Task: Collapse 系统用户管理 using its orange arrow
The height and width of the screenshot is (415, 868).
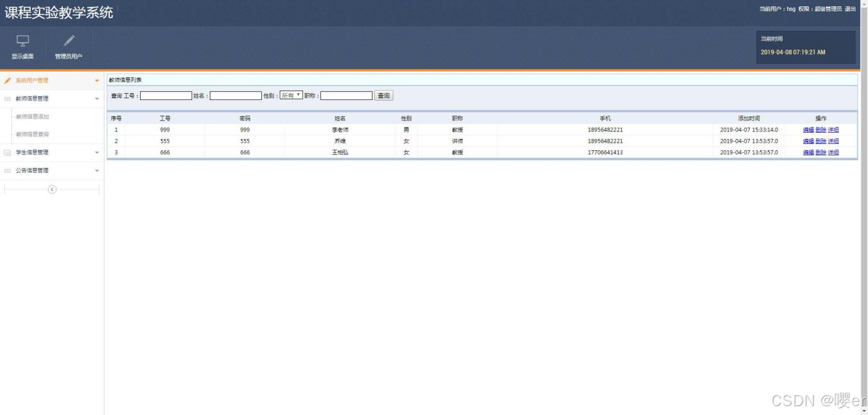Action: [x=97, y=81]
